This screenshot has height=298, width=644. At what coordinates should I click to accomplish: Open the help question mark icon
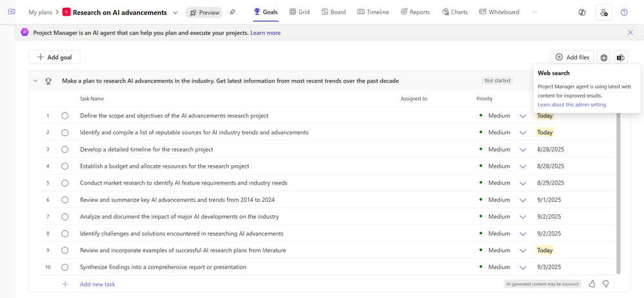click(x=624, y=12)
